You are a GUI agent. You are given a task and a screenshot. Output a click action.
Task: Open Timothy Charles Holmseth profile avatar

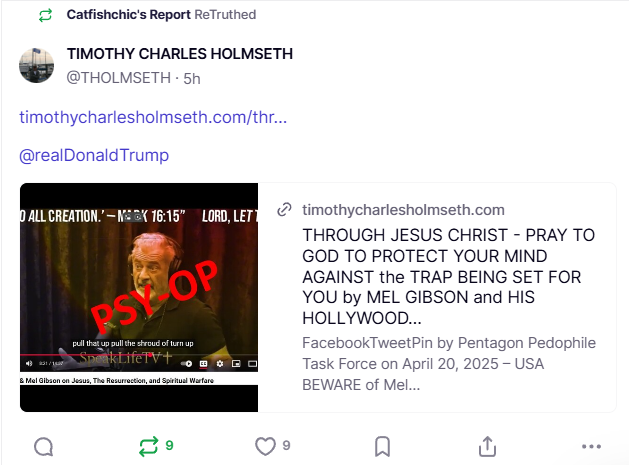point(37,65)
